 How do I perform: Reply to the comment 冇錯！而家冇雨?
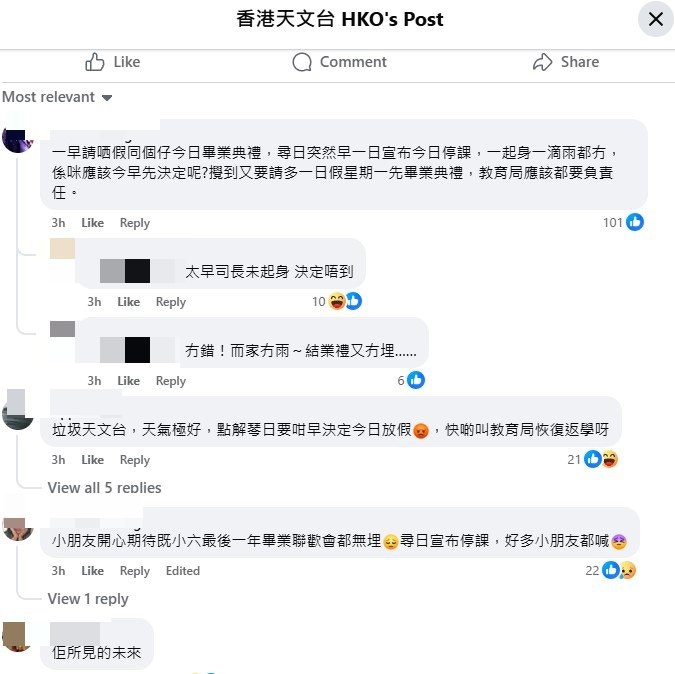click(171, 381)
